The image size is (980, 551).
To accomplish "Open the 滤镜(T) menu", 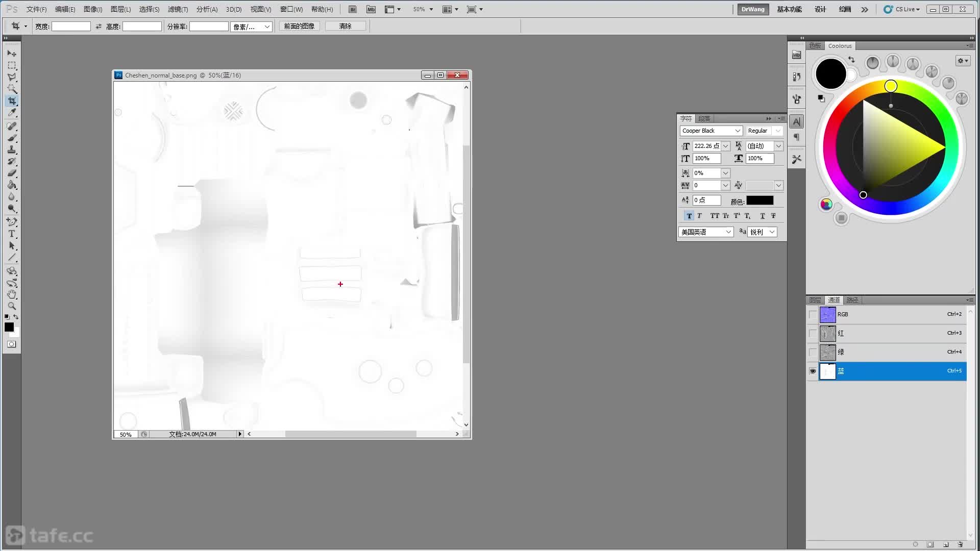I will pyautogui.click(x=178, y=9).
